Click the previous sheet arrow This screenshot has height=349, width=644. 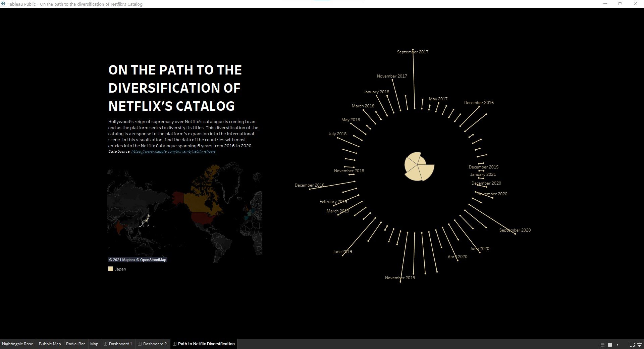pyautogui.click(x=618, y=345)
